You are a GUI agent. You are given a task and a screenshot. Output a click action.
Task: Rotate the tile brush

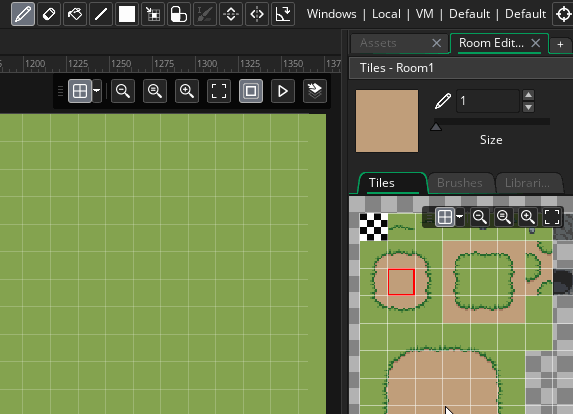tap(283, 14)
